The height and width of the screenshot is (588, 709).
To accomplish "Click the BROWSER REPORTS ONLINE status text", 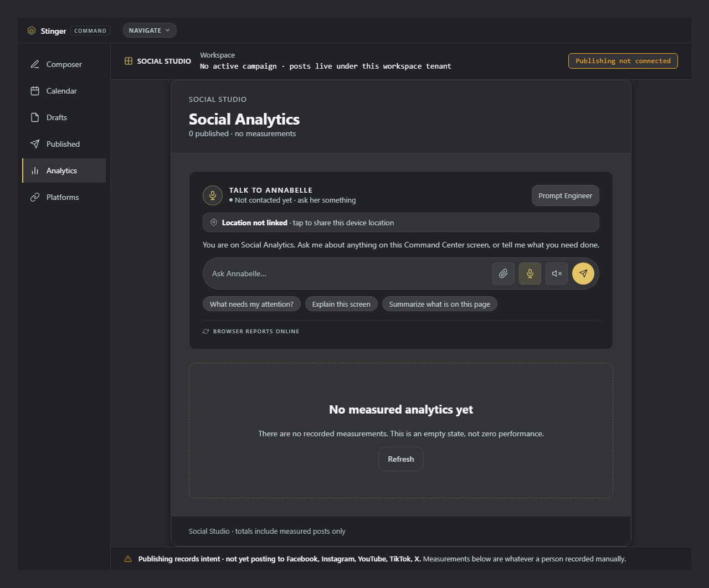I will point(256,331).
